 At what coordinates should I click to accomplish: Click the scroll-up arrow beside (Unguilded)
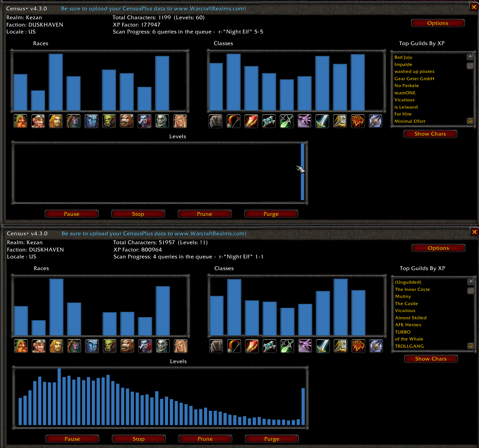471,282
